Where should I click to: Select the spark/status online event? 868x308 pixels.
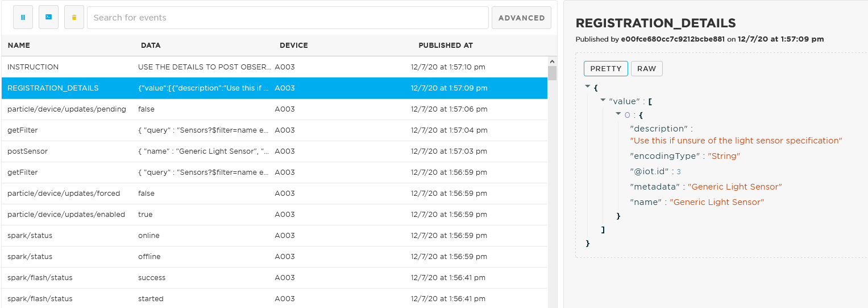275,236
